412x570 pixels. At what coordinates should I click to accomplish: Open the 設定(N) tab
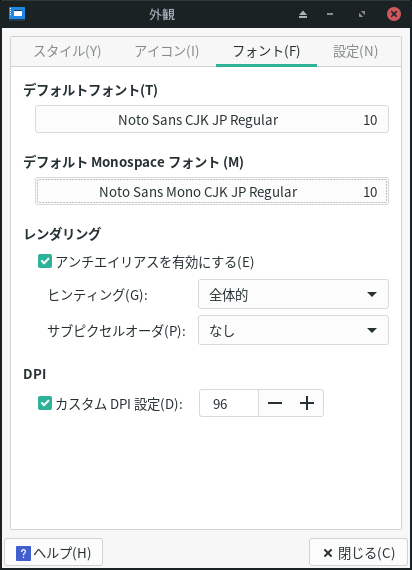[x=356, y=51]
